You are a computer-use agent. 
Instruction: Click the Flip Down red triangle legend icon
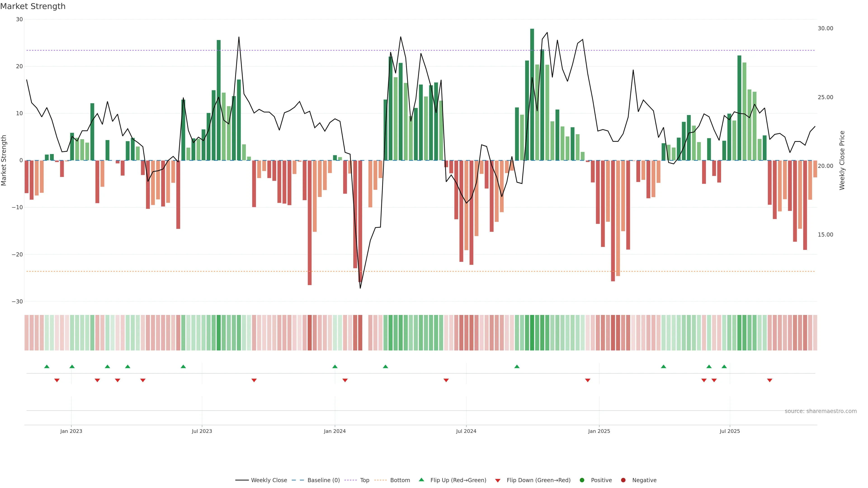[498, 481]
